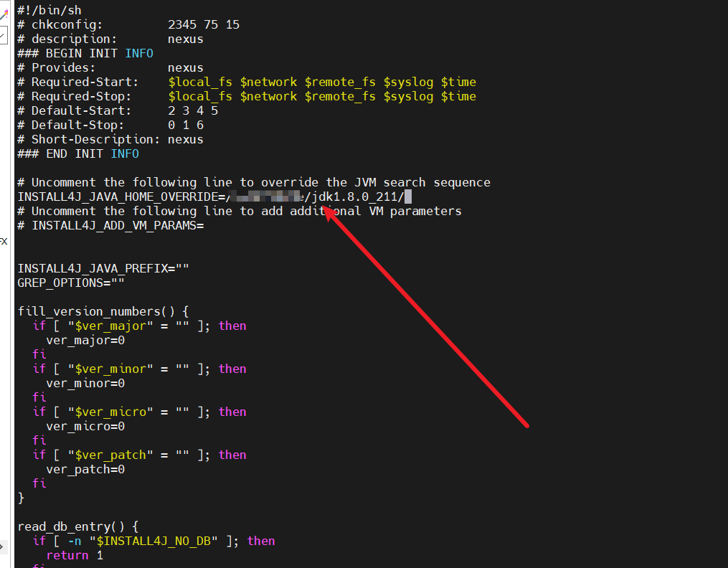The width and height of the screenshot is (728, 568).
Task: Click the fill_version_numbers() function name
Action: coord(96,311)
